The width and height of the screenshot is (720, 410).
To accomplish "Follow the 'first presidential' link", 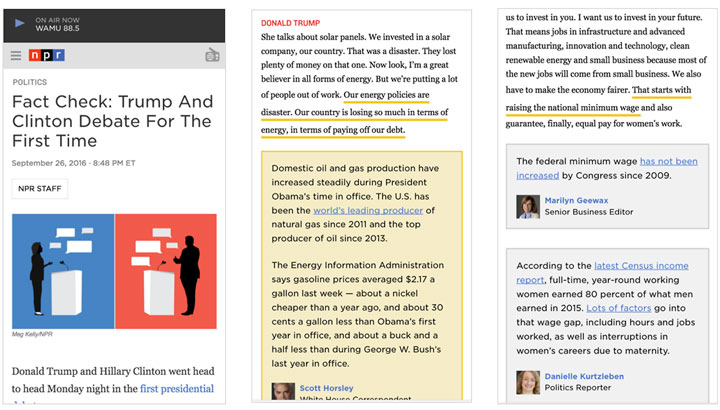I will click(x=177, y=388).
